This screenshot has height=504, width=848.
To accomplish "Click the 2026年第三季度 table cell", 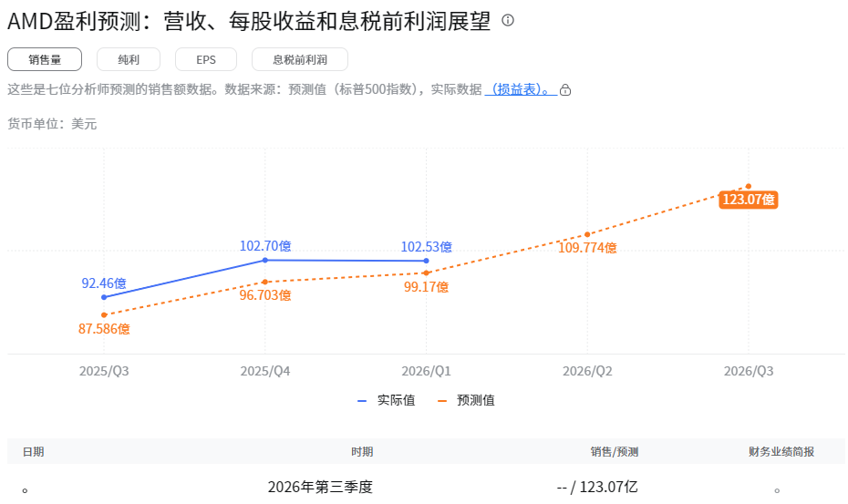I will point(320,488).
